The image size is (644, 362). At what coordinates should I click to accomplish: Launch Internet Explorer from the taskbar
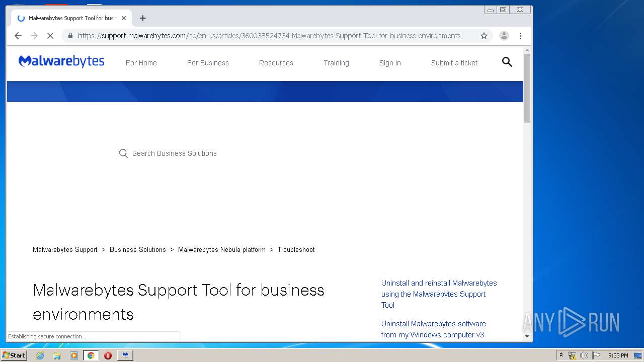coord(40,355)
